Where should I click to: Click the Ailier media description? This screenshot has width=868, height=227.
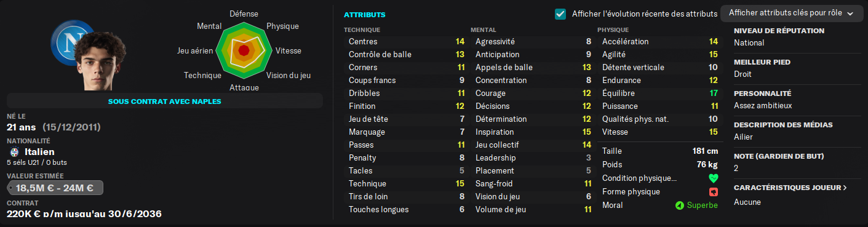(744, 137)
